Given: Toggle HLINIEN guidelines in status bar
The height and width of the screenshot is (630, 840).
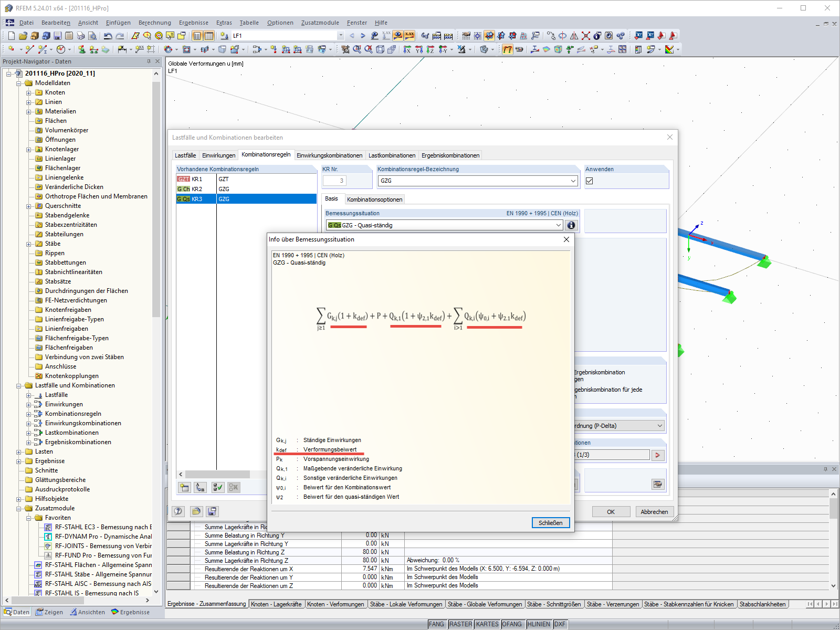Looking at the screenshot, I should (x=539, y=624).
